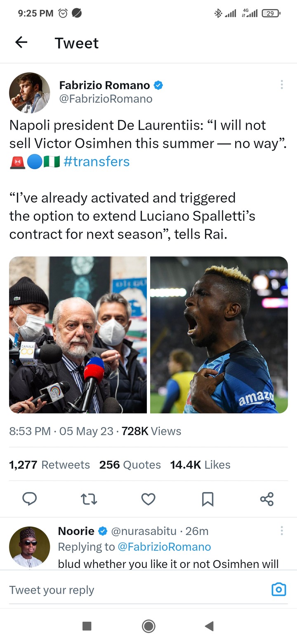View De Laurentiis press photo
Image resolution: width=297 pixels, height=644 pixels.
pyautogui.click(x=78, y=335)
